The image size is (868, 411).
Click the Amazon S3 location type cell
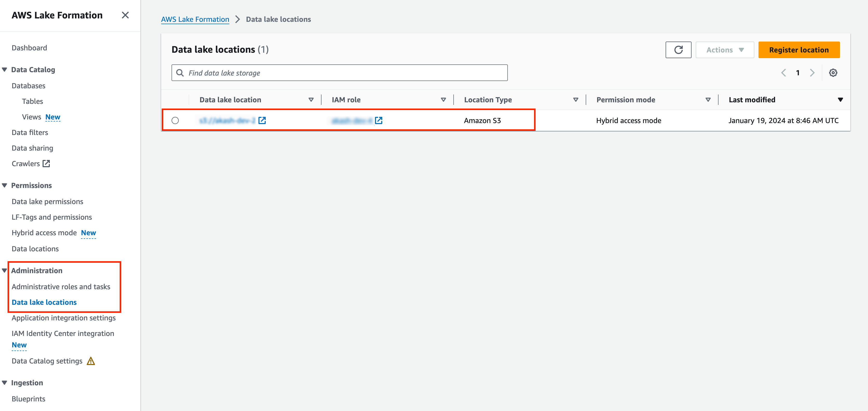click(482, 120)
